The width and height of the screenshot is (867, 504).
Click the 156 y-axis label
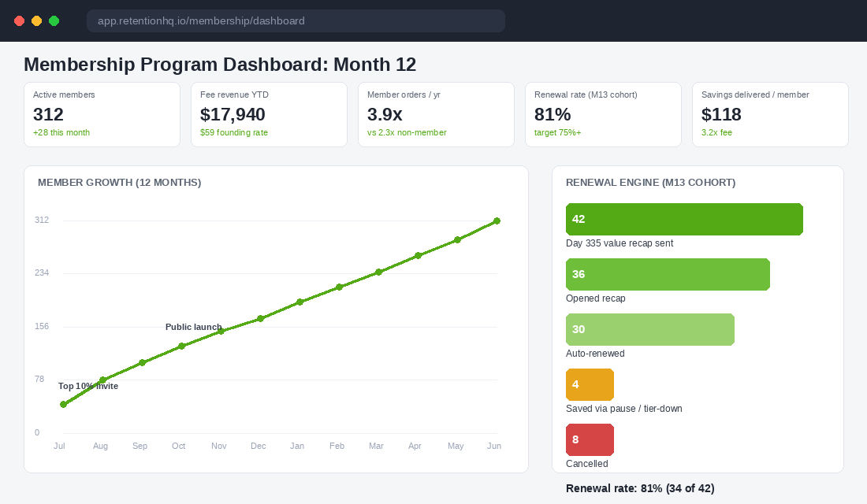(42, 327)
